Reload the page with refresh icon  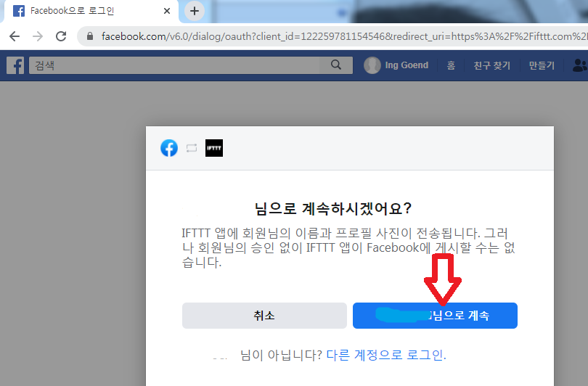tap(61, 36)
